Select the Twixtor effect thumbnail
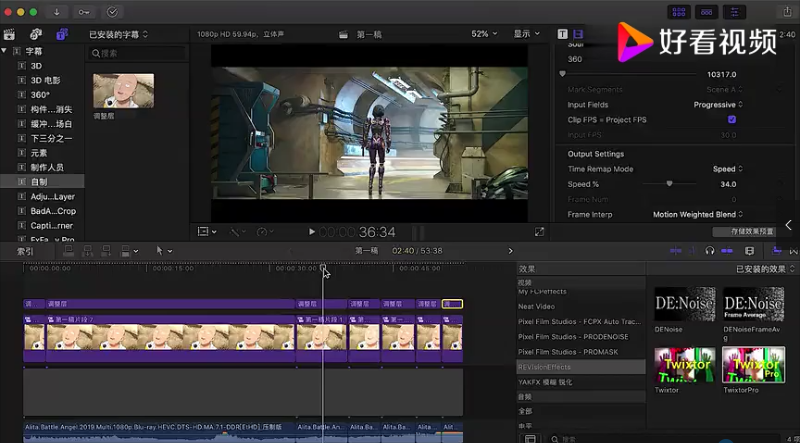Screen dimensions: 800x443 point(685,364)
